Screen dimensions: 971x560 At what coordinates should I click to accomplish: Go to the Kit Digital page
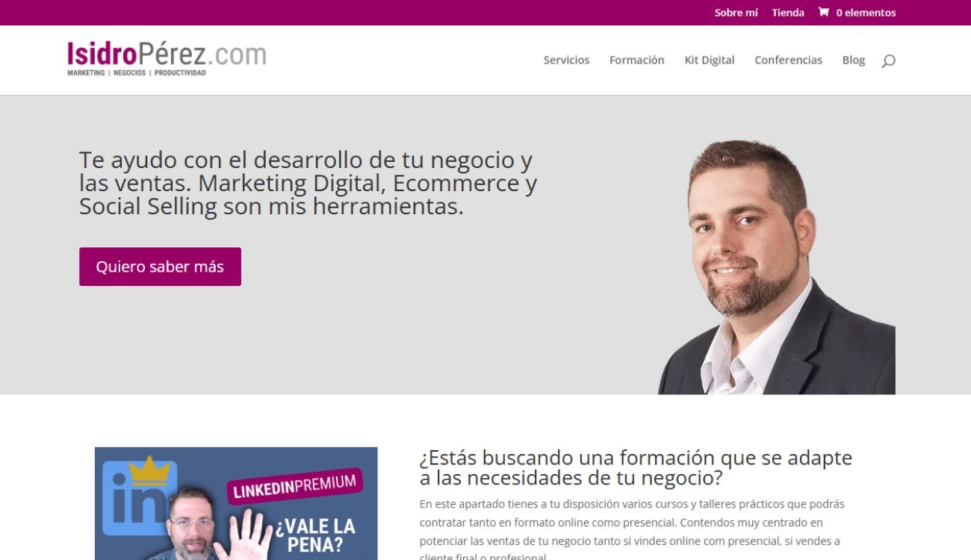tap(710, 60)
